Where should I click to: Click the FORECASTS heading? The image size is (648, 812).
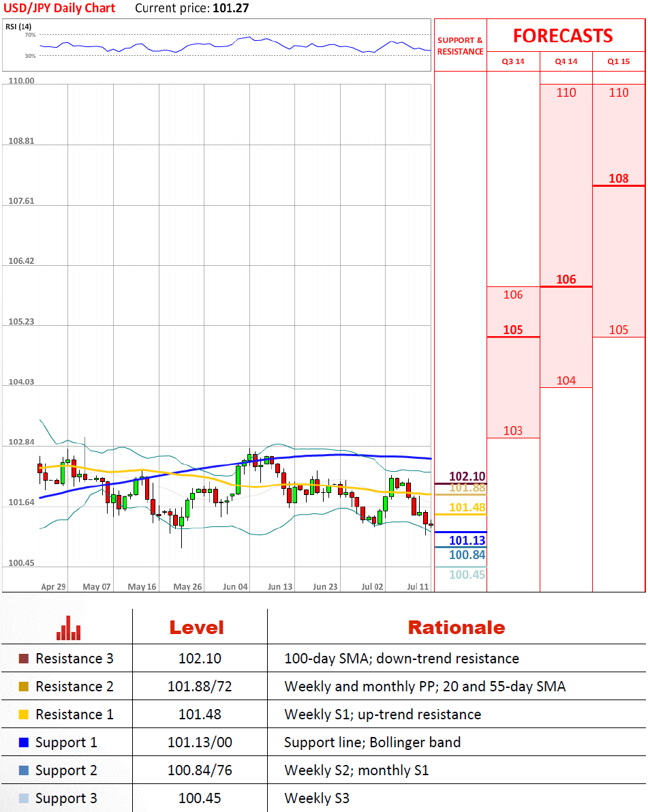pyautogui.click(x=563, y=35)
